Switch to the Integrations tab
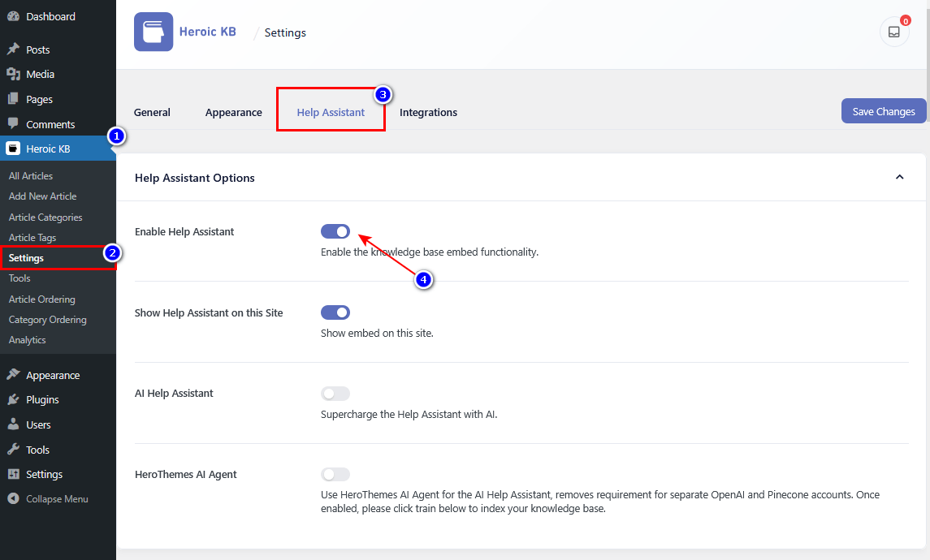The image size is (930, 560). pos(428,112)
